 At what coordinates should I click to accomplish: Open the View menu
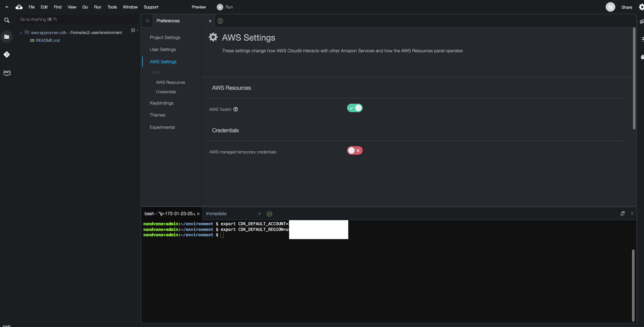72,7
